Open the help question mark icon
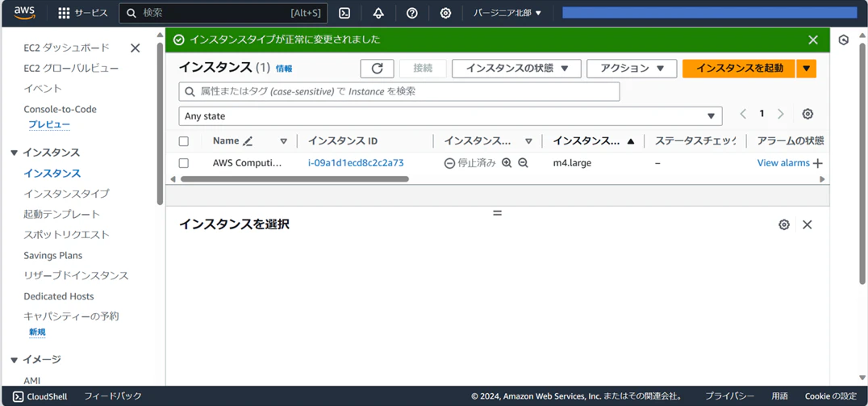Viewport: 868px width, 406px height. (412, 13)
